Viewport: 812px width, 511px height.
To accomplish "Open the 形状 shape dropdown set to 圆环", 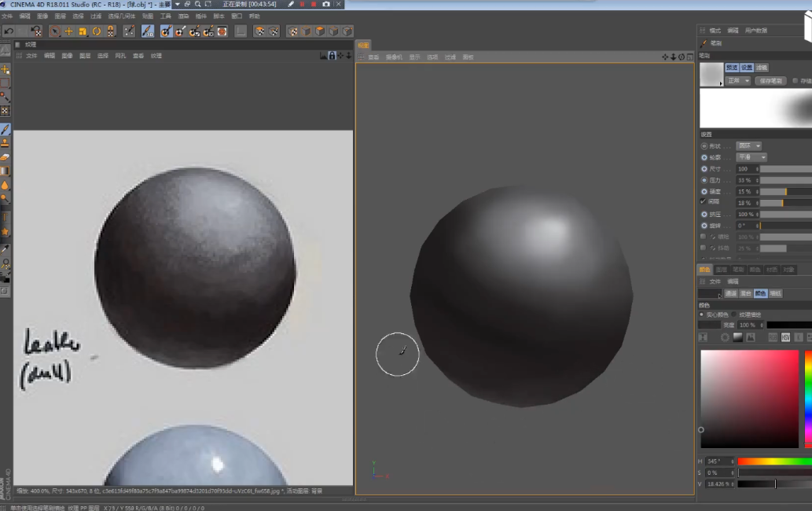I will [749, 146].
